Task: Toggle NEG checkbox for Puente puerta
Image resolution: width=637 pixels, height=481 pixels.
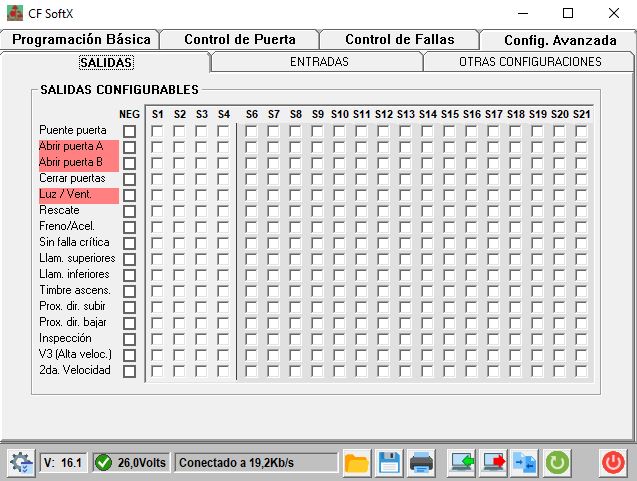Action: point(129,131)
